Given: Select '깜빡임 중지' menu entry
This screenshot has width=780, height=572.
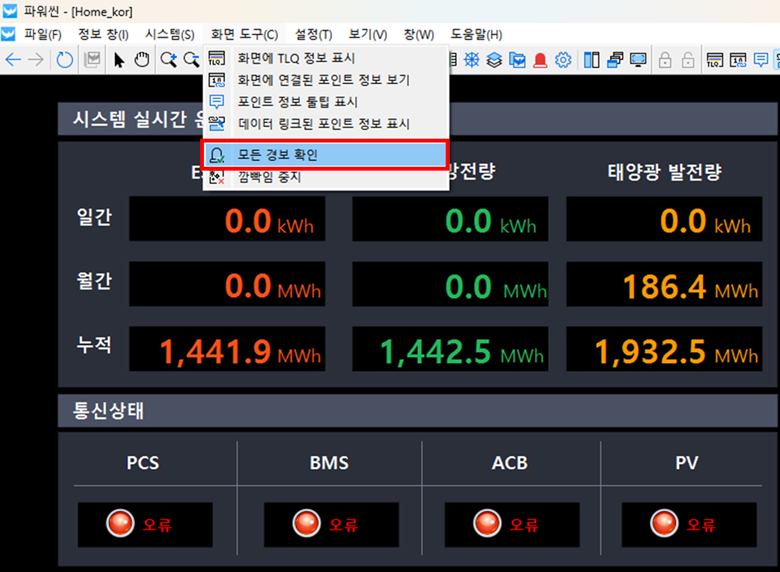Looking at the screenshot, I should pos(270,177).
